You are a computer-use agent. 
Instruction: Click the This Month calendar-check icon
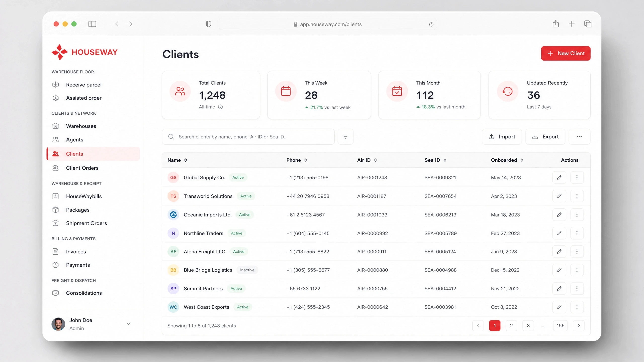(397, 91)
